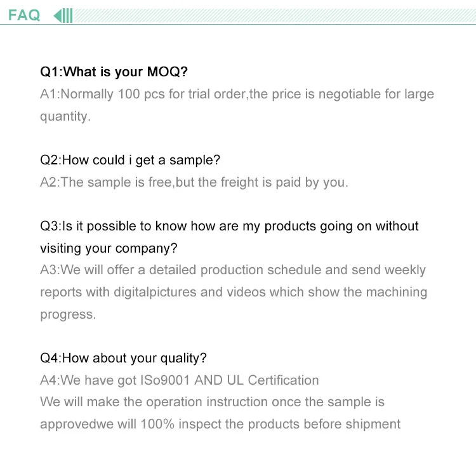Open the question "How about your quality?"

click(134, 358)
